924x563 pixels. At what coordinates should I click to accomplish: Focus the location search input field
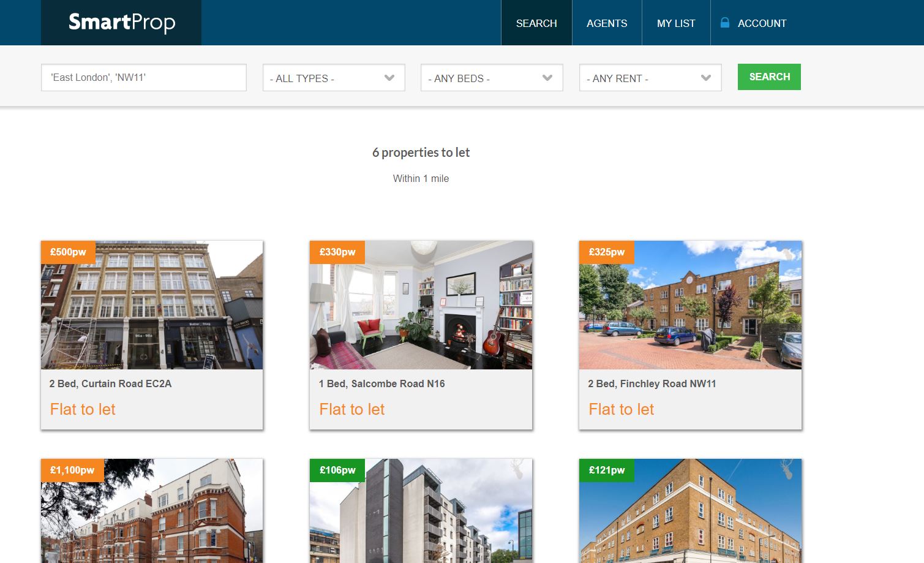tap(144, 78)
